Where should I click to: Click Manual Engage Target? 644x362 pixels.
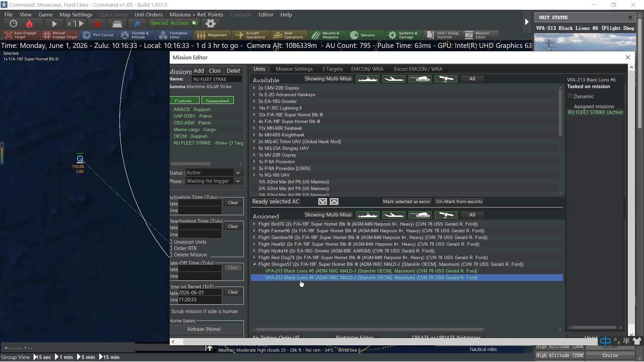click(x=60, y=35)
